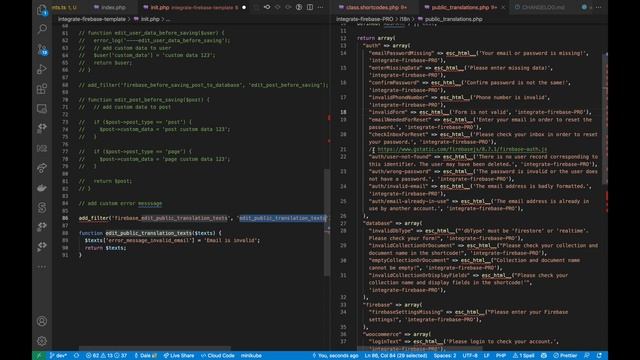Click Cloud Code in status bar
The width and height of the screenshot is (640, 360).
pyautogui.click(x=218, y=356)
